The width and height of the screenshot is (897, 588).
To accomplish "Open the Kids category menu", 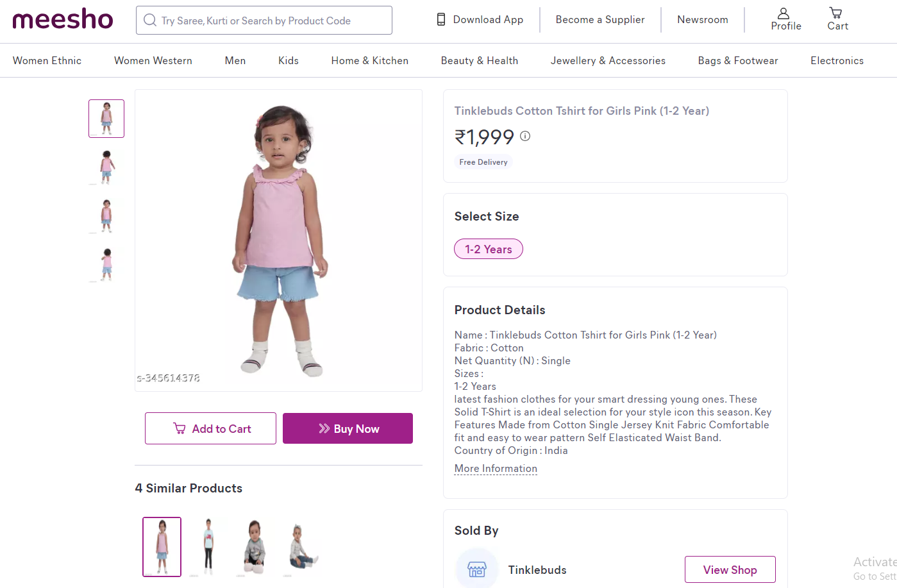I will tap(289, 61).
